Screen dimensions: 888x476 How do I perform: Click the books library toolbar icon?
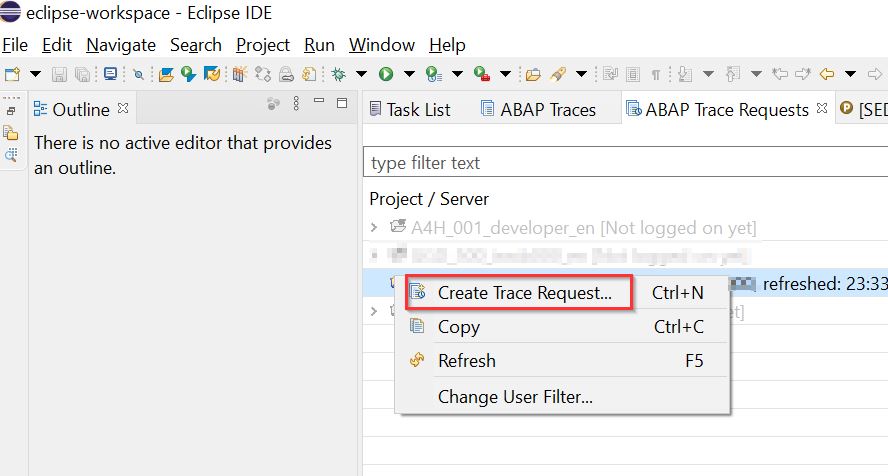(x=240, y=74)
